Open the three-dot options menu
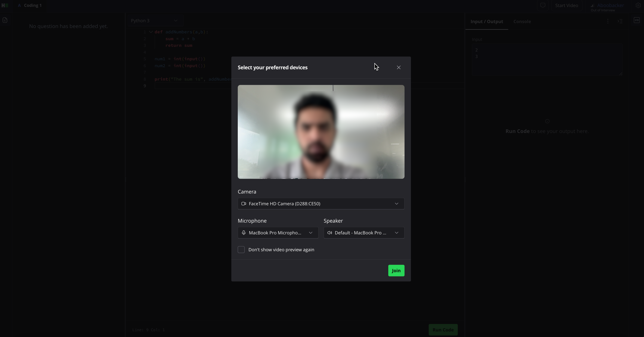The height and width of the screenshot is (337, 644). tap(608, 21)
